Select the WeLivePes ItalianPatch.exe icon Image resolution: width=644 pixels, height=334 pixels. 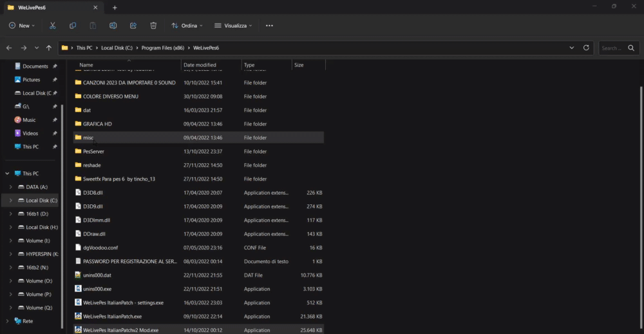(x=78, y=317)
